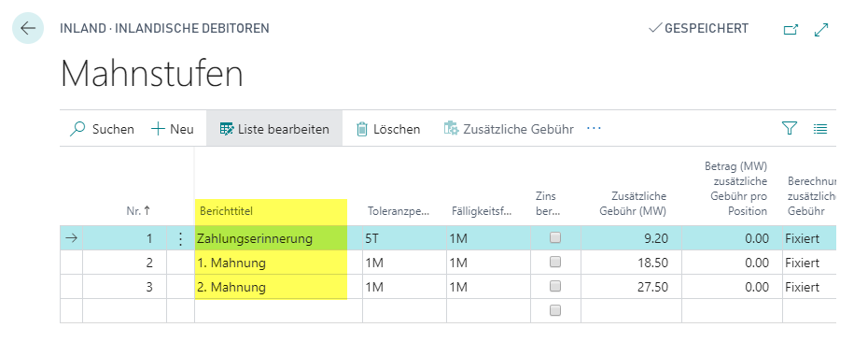The width and height of the screenshot is (868, 356).
Task: Open Zusätzliche Gebühr (MW) column header
Action: tap(632, 204)
